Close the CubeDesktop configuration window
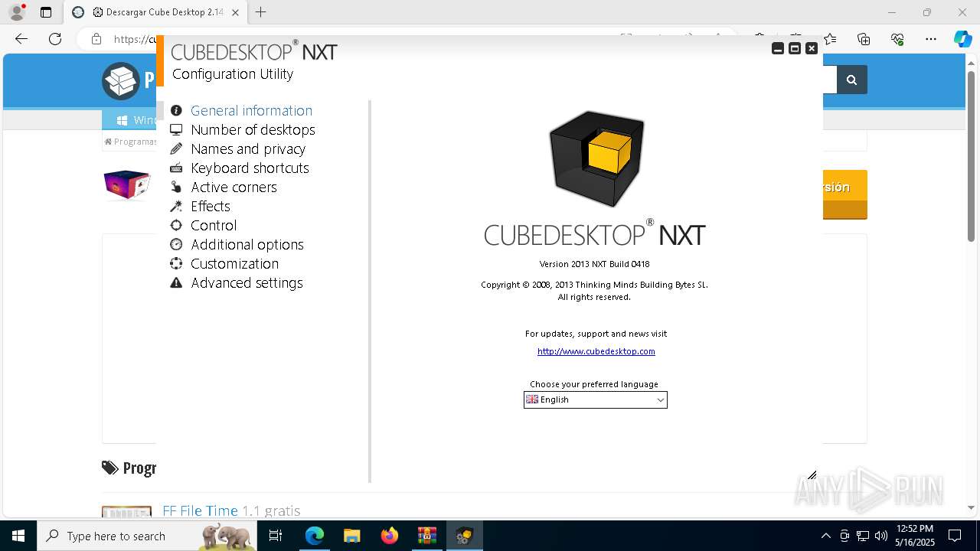The image size is (980, 551). click(812, 48)
